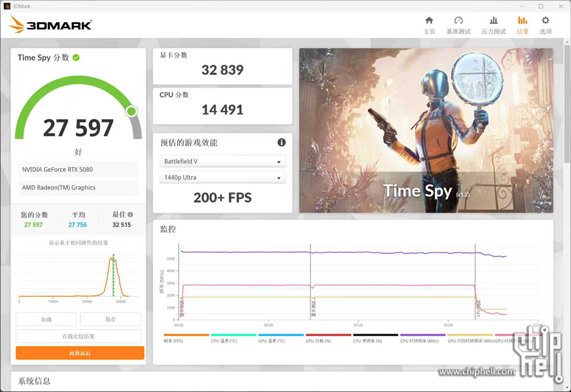Viewport: 571px width, 392px height.
Task: Click the 预估的游戏效能 heading
Action: (x=189, y=143)
